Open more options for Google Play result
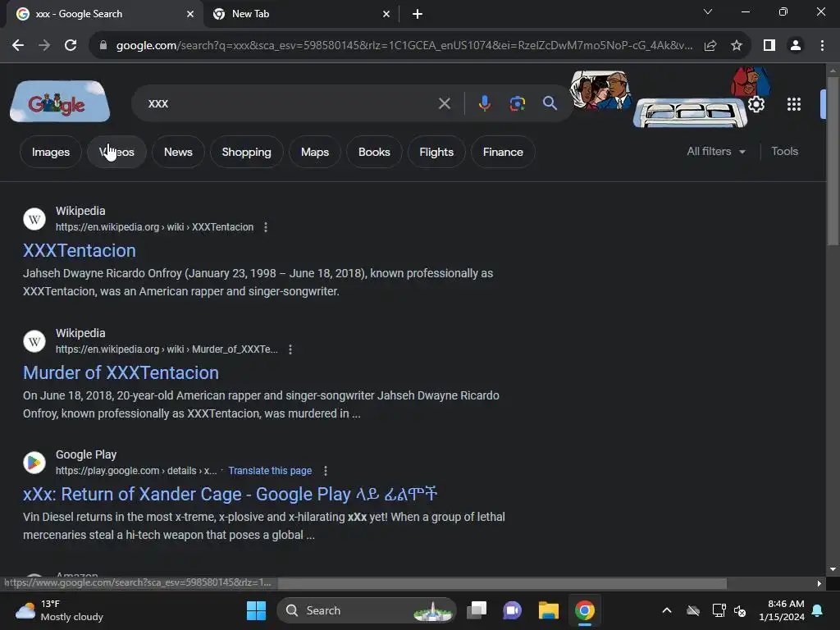This screenshot has width=840, height=630. coord(326,471)
